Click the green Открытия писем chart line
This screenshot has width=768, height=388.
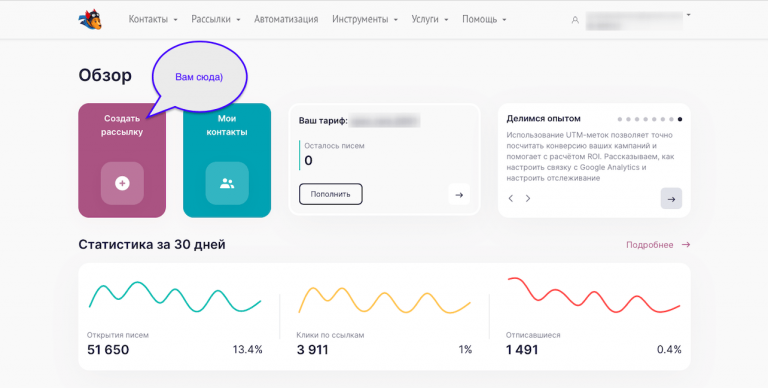coord(175,297)
